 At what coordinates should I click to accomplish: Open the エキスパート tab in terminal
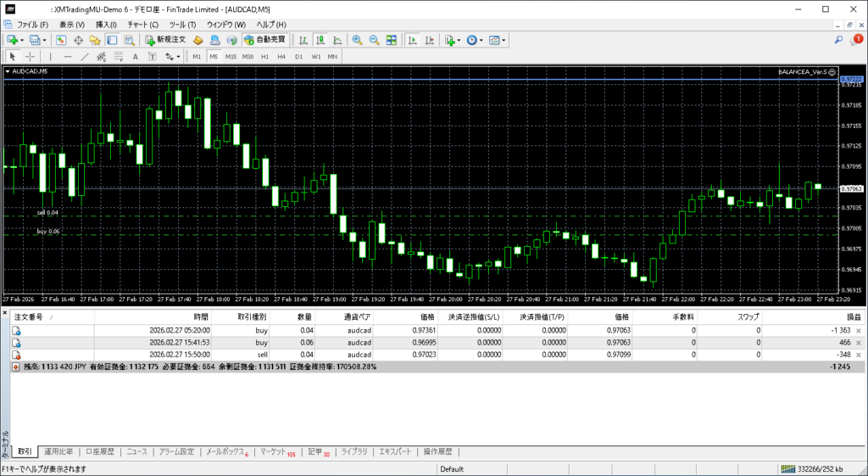click(394, 451)
